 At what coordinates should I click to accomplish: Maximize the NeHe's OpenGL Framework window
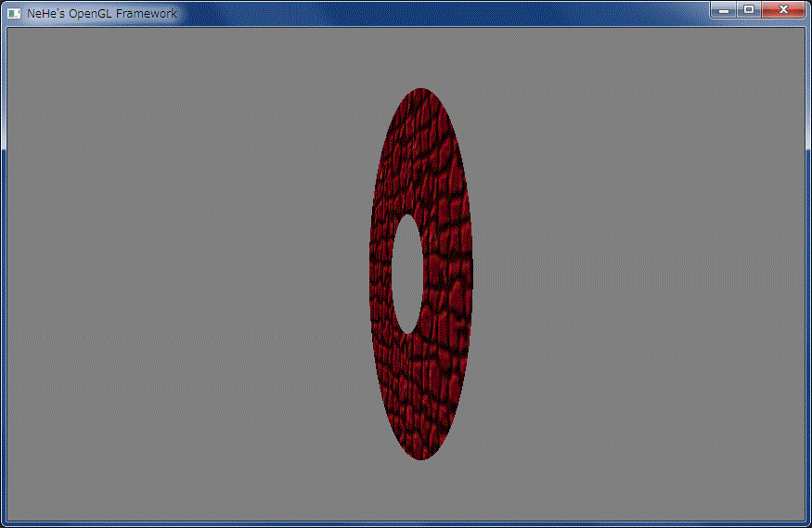(x=749, y=10)
